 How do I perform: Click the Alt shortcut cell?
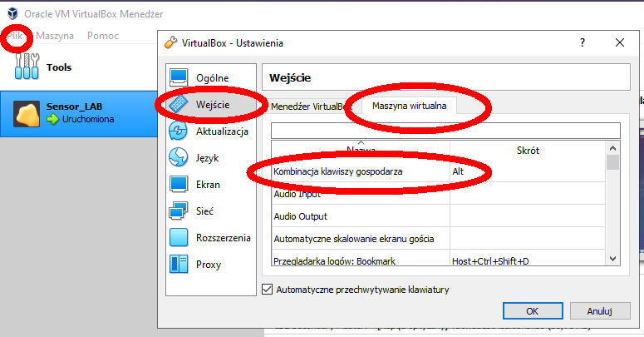tap(528, 171)
